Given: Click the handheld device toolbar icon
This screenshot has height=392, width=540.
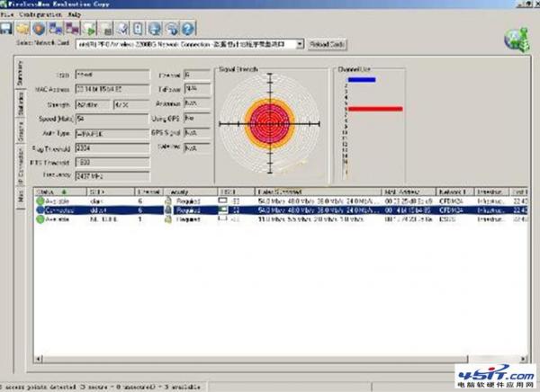Looking at the screenshot, I should (x=138, y=29).
